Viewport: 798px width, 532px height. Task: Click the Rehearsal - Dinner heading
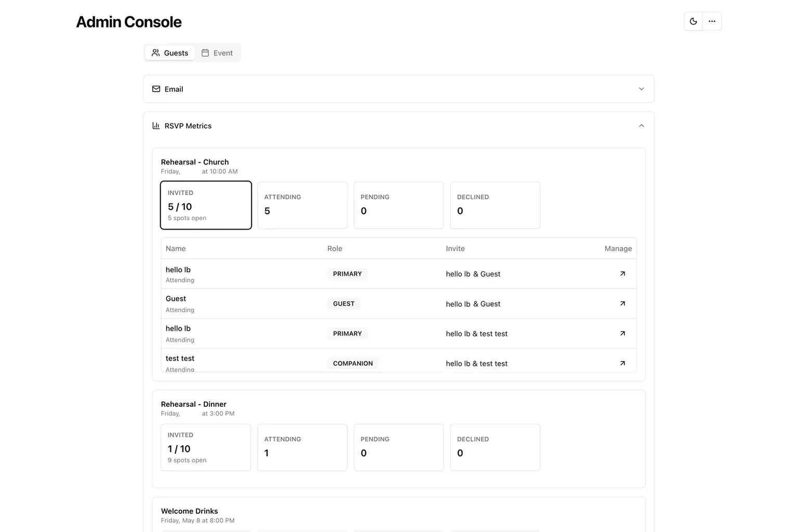pos(194,404)
